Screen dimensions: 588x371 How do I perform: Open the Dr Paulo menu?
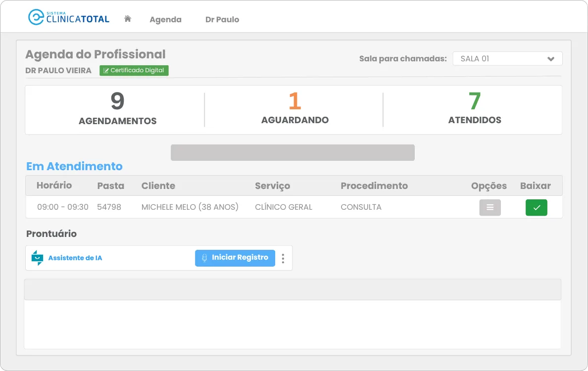click(222, 19)
